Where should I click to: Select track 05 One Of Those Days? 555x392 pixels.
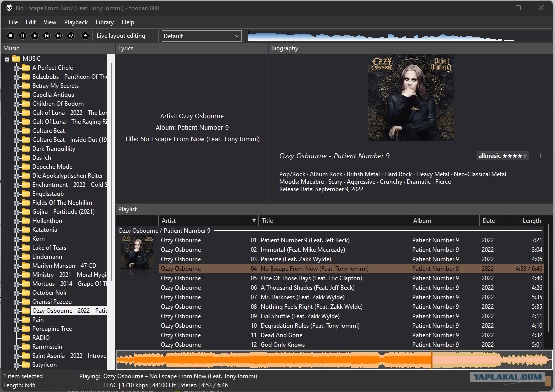(351, 278)
